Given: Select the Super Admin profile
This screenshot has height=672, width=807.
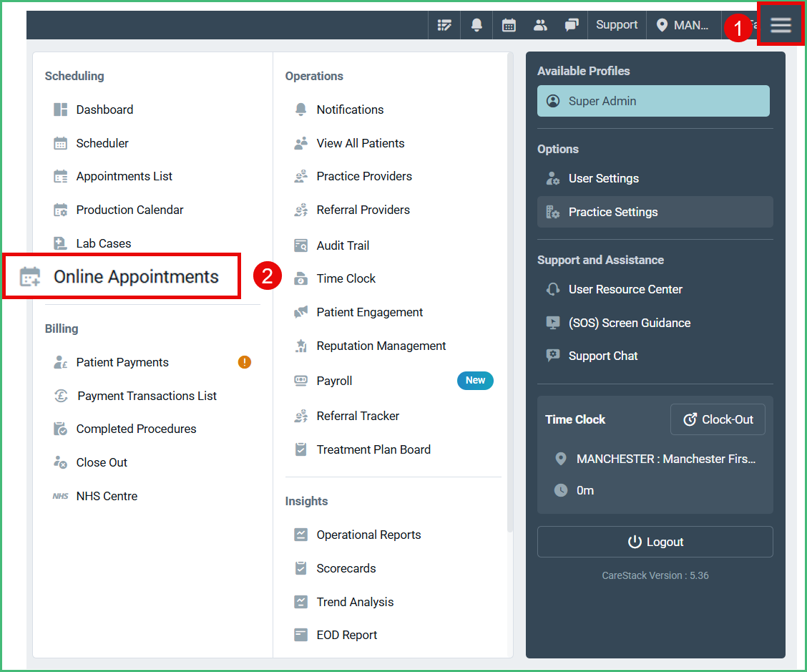Looking at the screenshot, I should [653, 100].
